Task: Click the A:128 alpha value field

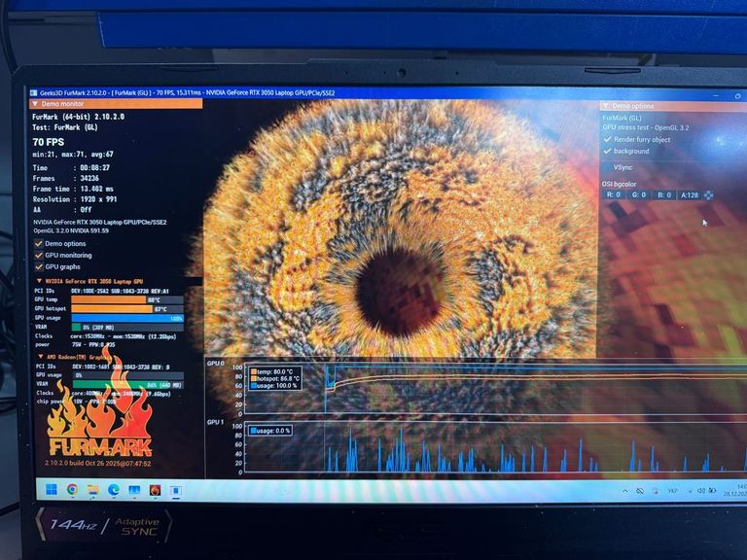Action: pyautogui.click(x=690, y=194)
